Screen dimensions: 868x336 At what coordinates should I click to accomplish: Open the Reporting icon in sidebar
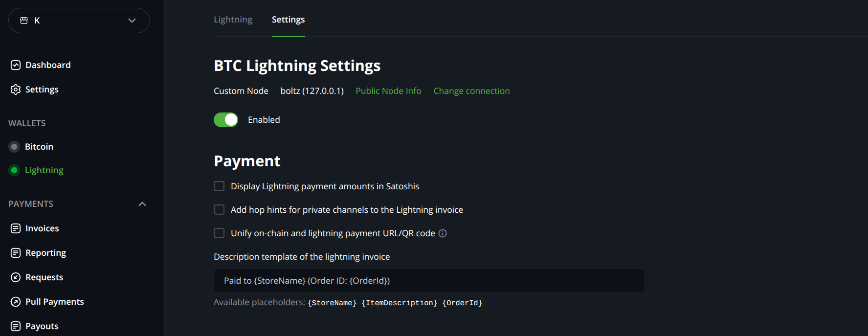pos(16,253)
